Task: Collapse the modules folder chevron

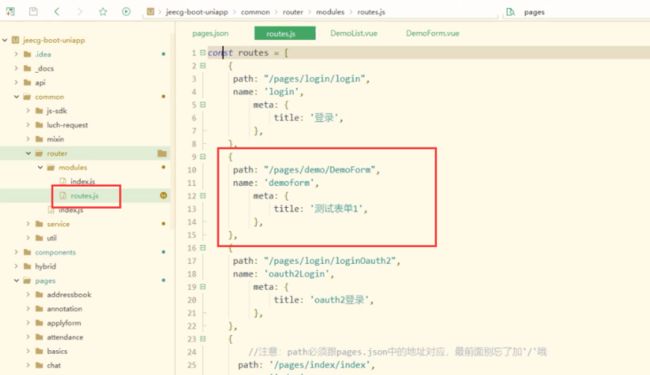Action: pyautogui.click(x=40, y=167)
